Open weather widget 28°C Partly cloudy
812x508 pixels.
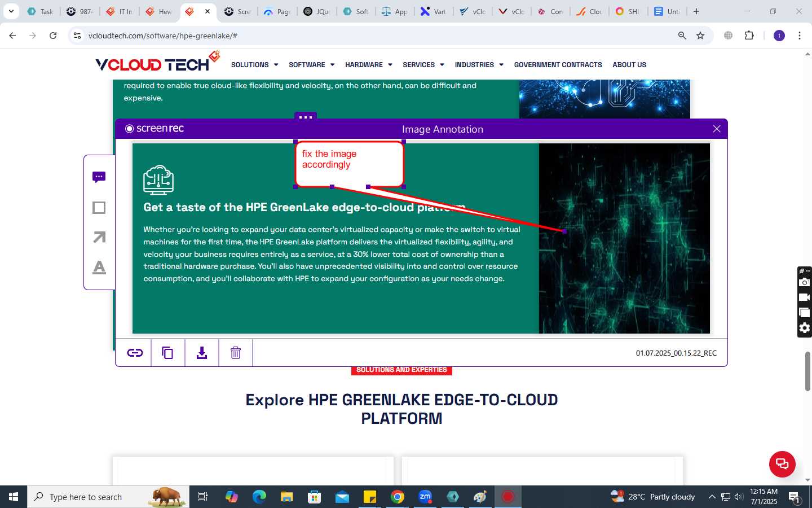(x=653, y=497)
